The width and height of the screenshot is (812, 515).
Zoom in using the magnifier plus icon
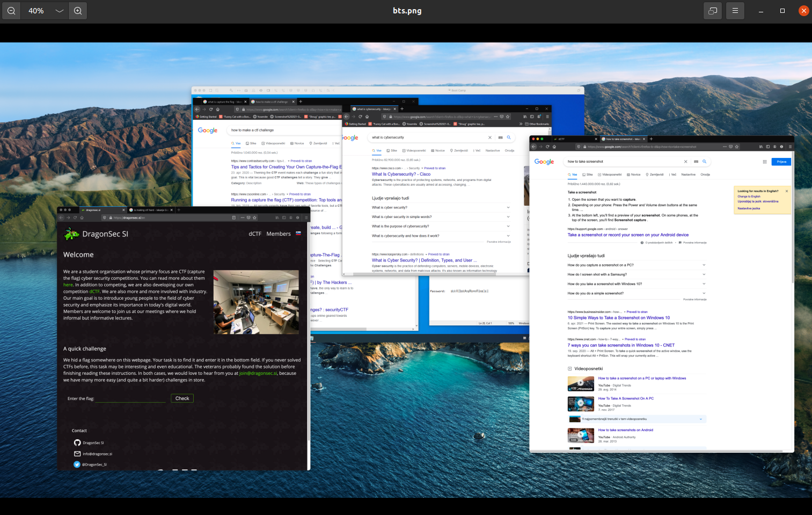pyautogui.click(x=78, y=11)
